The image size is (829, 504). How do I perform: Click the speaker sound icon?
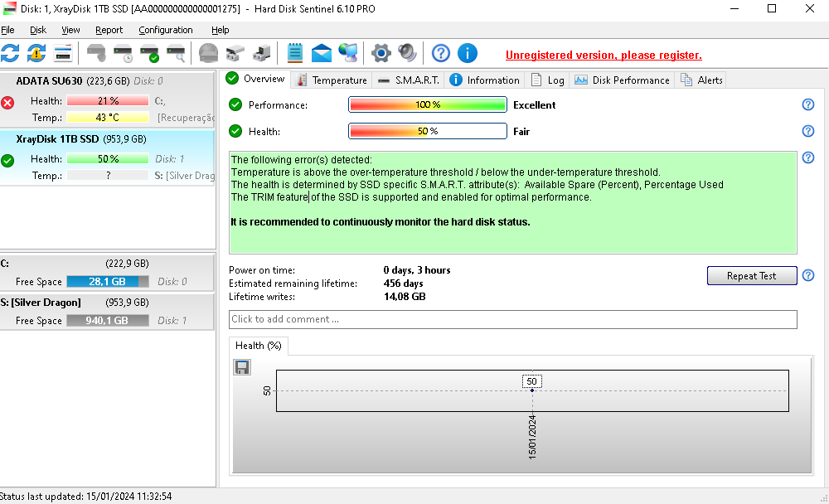[407, 53]
